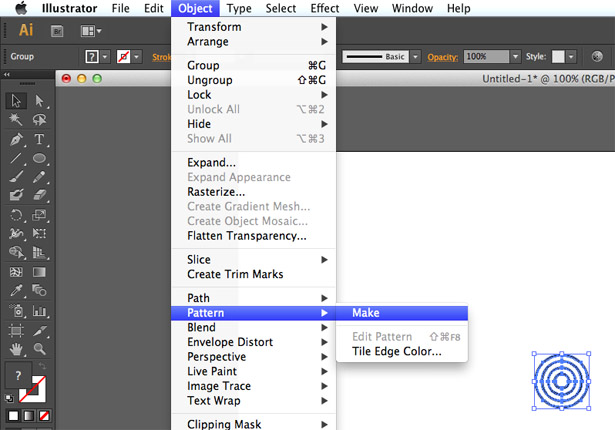Viewport: 615px width, 430px height.
Task: Click the stroke none swatch in control bar
Action: point(123,57)
